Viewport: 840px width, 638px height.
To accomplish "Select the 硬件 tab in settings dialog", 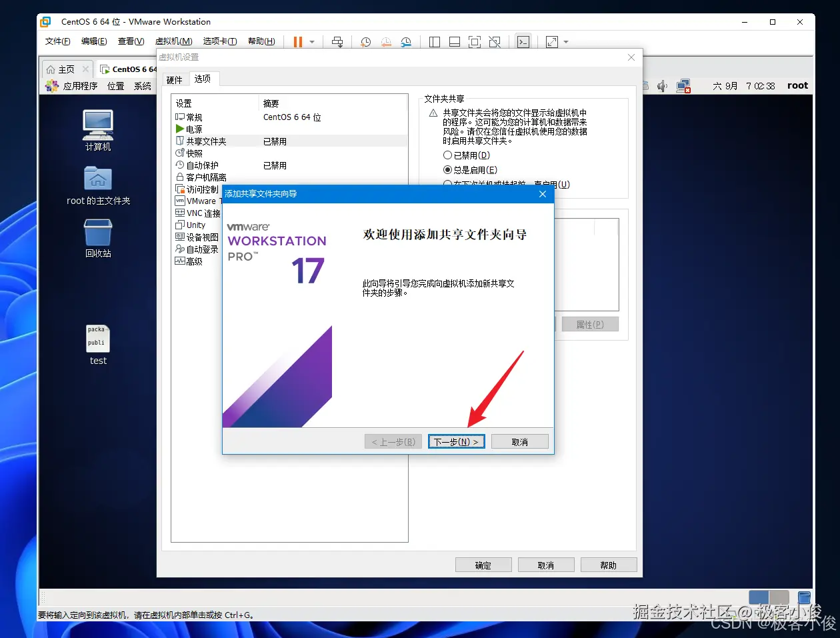I will (175, 80).
